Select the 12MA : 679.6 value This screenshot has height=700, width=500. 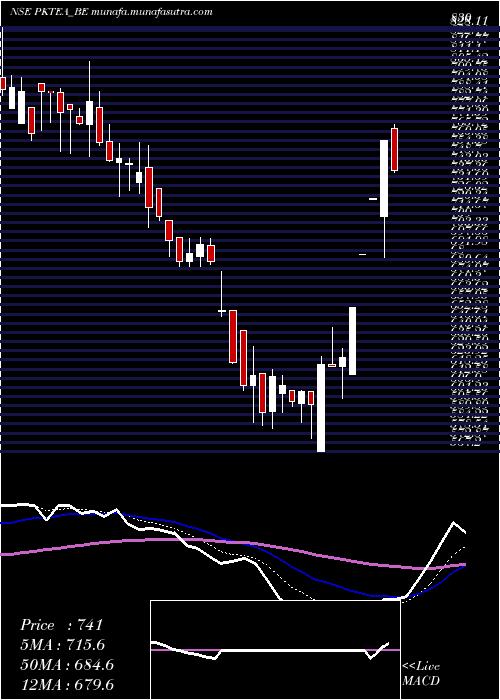[69, 683]
